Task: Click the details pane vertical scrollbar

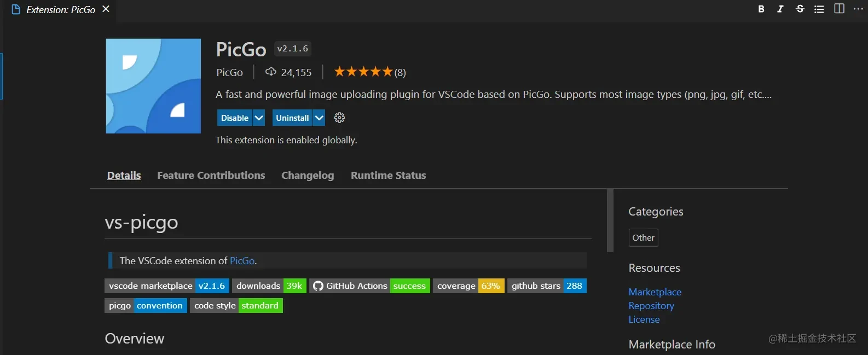Action: coord(610,220)
